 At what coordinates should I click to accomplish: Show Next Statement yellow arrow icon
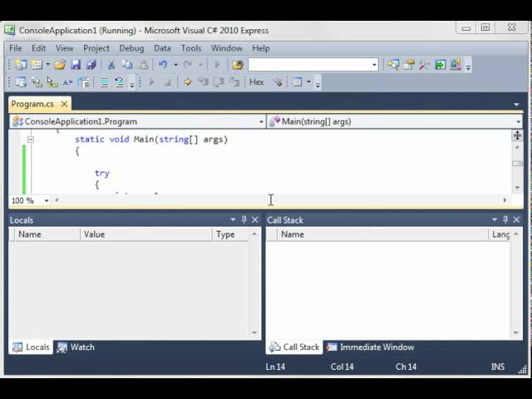[x=188, y=82]
